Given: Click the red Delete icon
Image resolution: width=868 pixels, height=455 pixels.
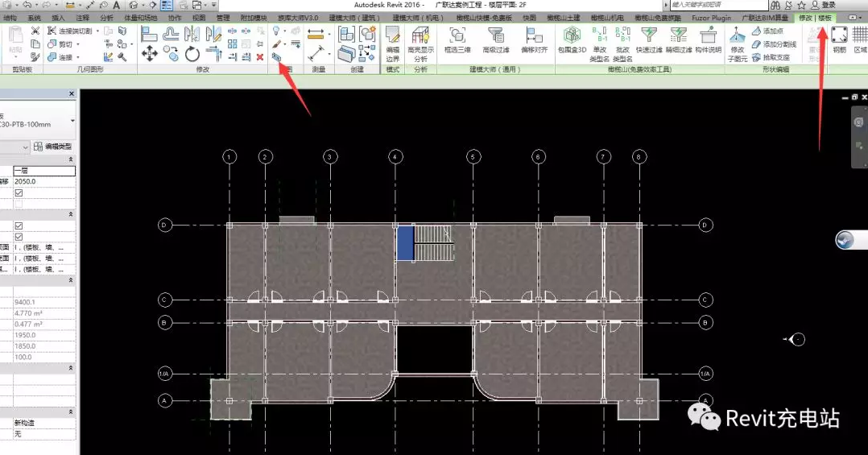Looking at the screenshot, I should tap(259, 57).
